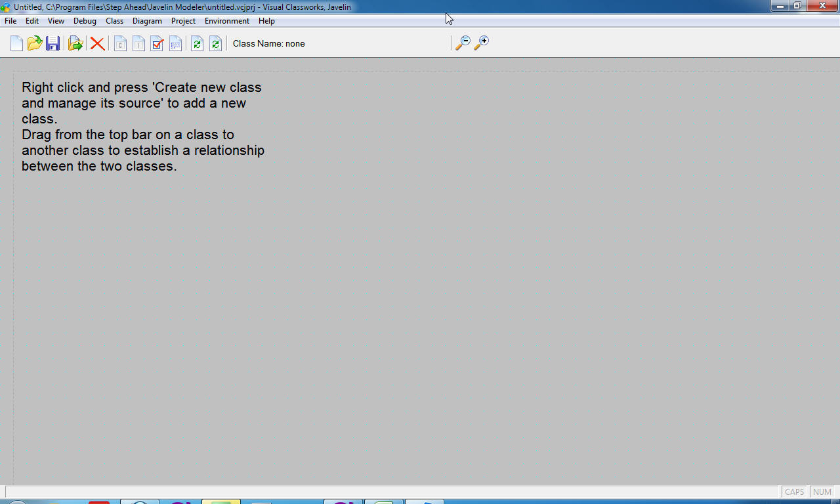
Task: Zoom out with the minus magnifier icon
Action: [x=463, y=43]
